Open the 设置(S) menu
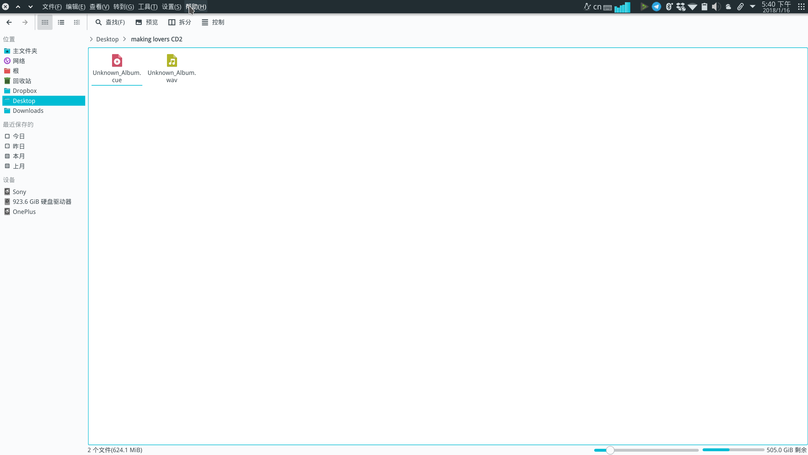The width and height of the screenshot is (808, 455). [x=171, y=7]
